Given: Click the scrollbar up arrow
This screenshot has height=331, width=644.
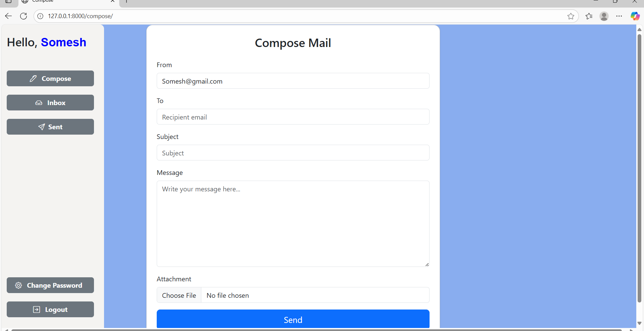Looking at the screenshot, I should [639, 30].
